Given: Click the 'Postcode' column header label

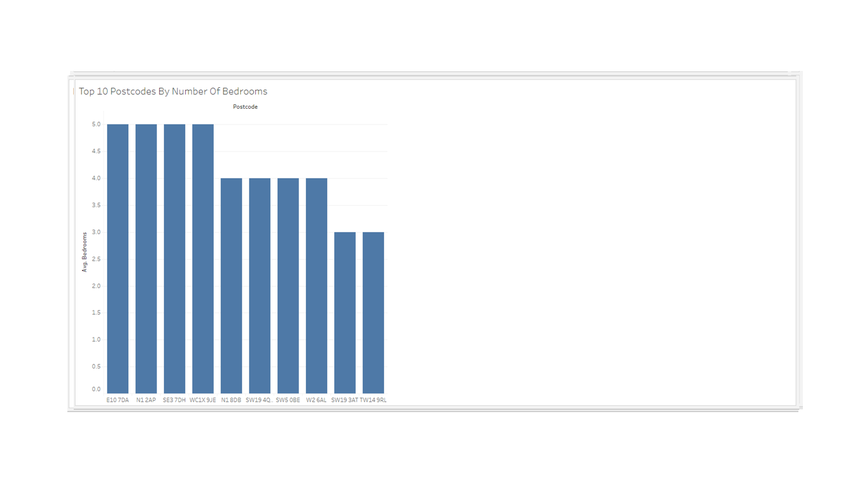Looking at the screenshot, I should 245,107.
